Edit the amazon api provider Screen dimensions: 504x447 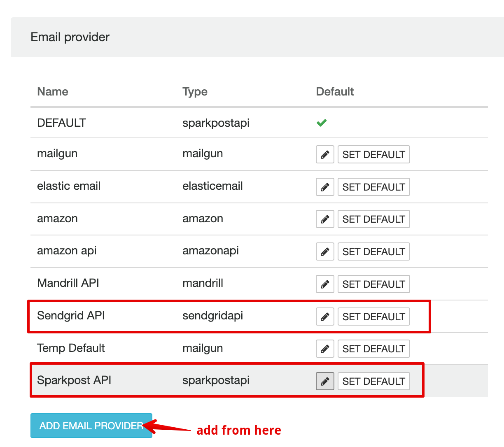pyautogui.click(x=325, y=251)
